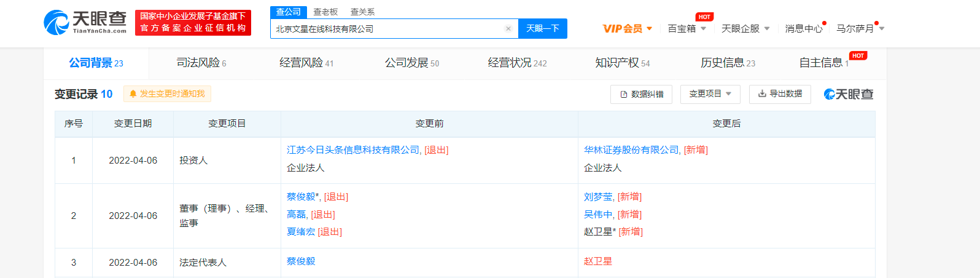The width and height of the screenshot is (980, 278).
Task: Open 高磊 person link
Action: [297, 215]
